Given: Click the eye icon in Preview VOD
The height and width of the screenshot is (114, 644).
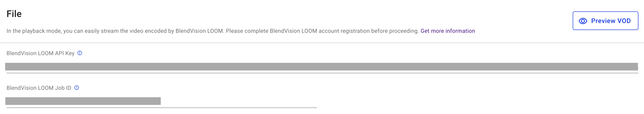Looking at the screenshot, I should [583, 21].
